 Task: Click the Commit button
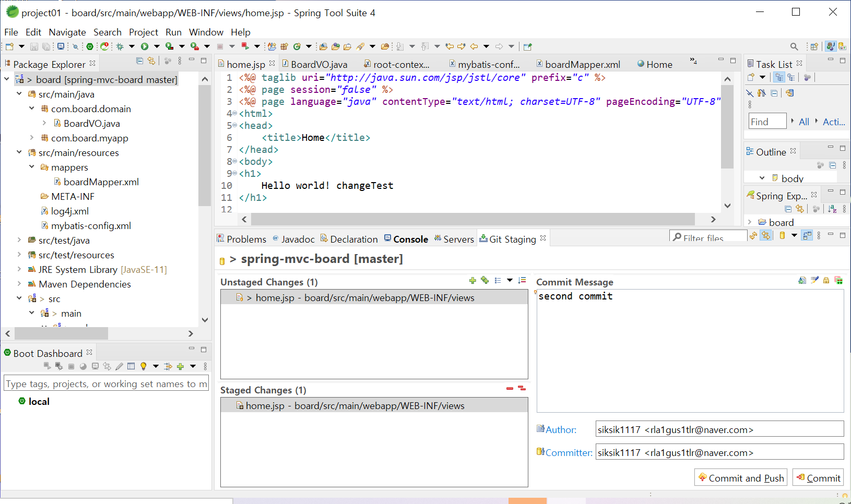click(x=818, y=478)
